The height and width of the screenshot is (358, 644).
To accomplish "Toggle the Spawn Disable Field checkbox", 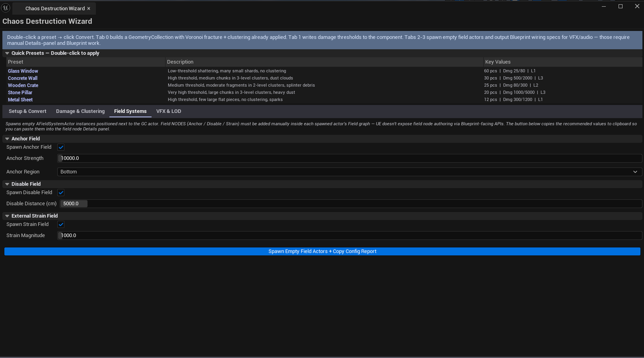I will tap(61, 192).
